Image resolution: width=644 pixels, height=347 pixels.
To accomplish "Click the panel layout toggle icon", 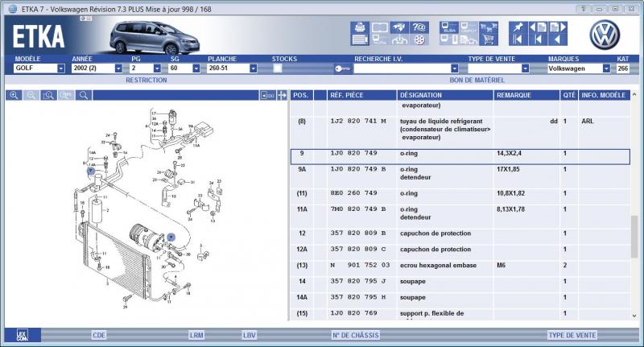I will tap(267, 95).
